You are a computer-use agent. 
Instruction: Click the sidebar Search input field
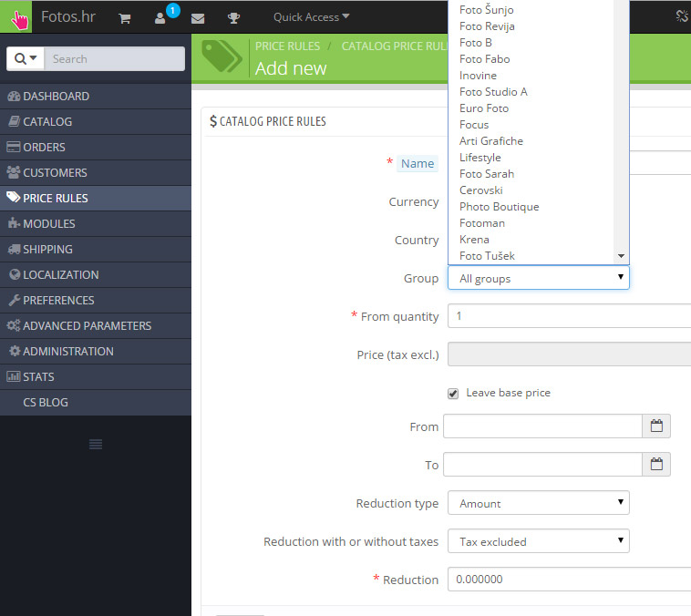click(x=115, y=58)
